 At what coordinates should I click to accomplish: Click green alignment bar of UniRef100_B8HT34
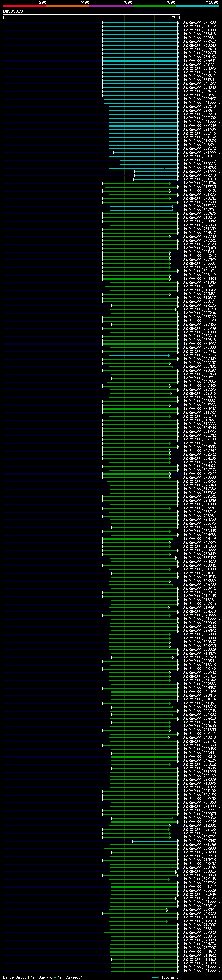[136, 183]
